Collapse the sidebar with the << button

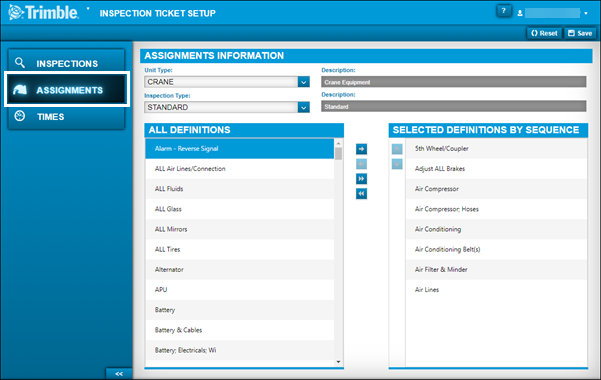pos(119,373)
